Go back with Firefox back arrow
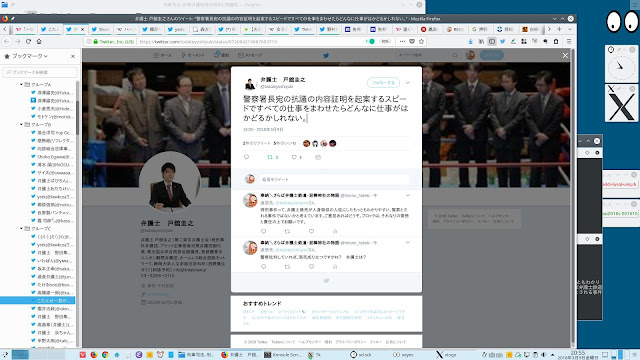Image resolution: width=640 pixels, height=360 pixels. point(7,41)
